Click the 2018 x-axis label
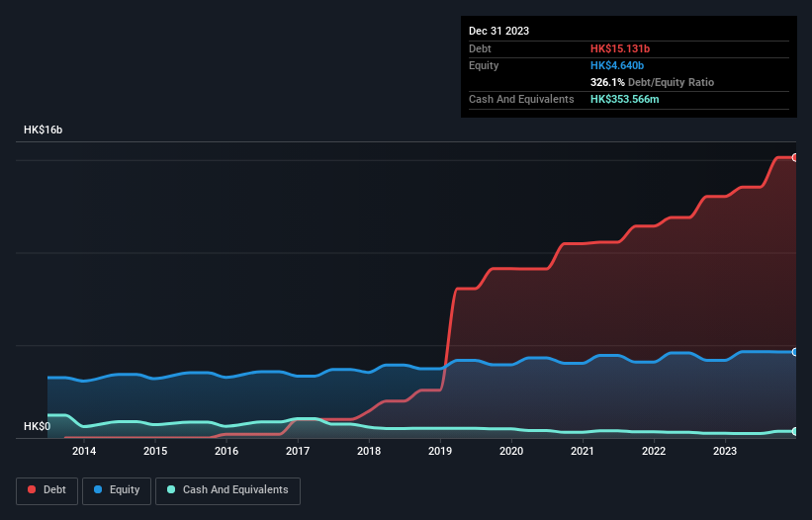 pyautogui.click(x=369, y=451)
